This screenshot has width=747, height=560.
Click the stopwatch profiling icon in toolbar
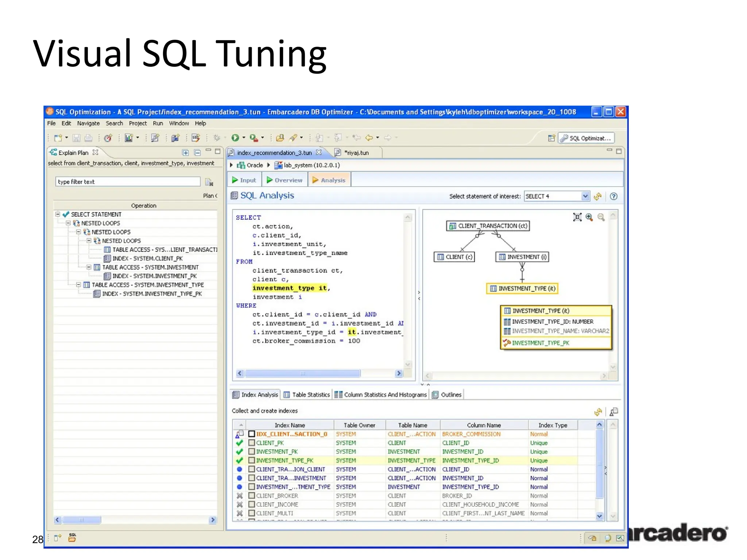click(x=108, y=138)
